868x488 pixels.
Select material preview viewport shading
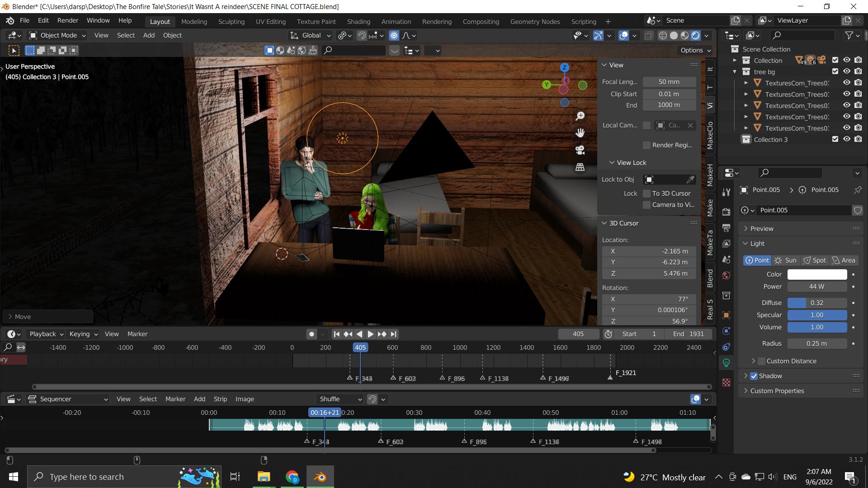point(685,36)
